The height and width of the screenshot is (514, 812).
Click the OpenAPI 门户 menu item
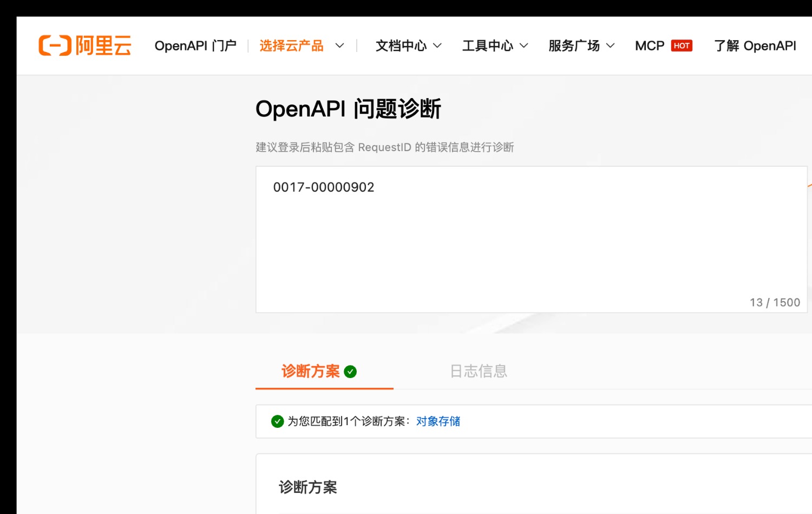click(x=196, y=46)
